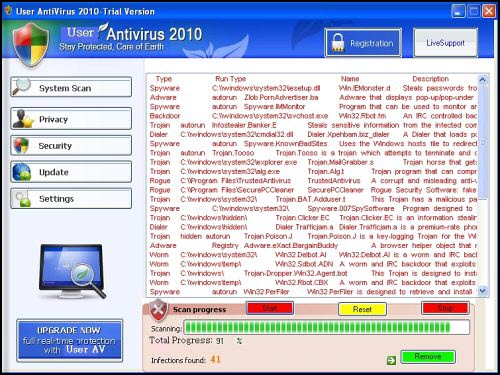Viewport: 500px width, 375px height.
Task: Click Upgrade Now full real-time protection banner
Action: pos(70,340)
